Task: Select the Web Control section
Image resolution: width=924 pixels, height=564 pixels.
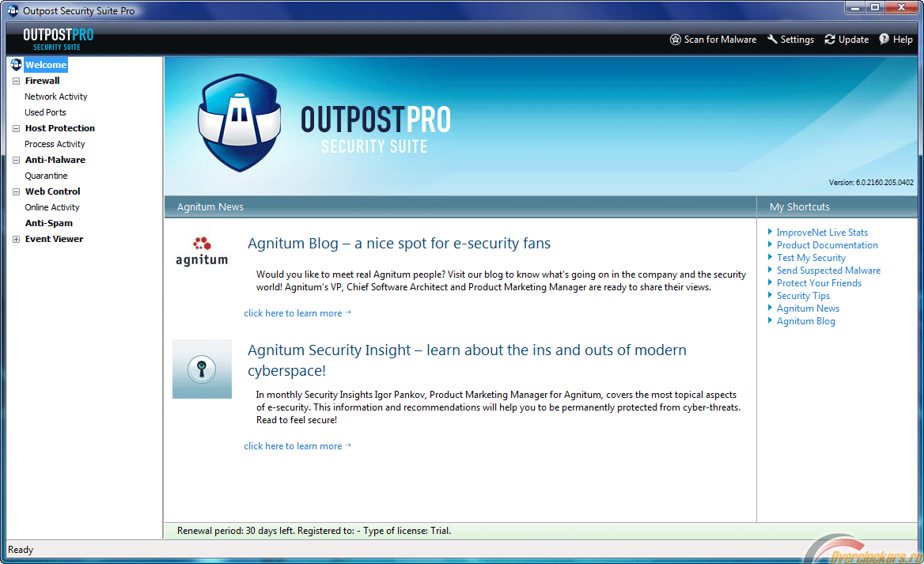Action: click(x=52, y=191)
